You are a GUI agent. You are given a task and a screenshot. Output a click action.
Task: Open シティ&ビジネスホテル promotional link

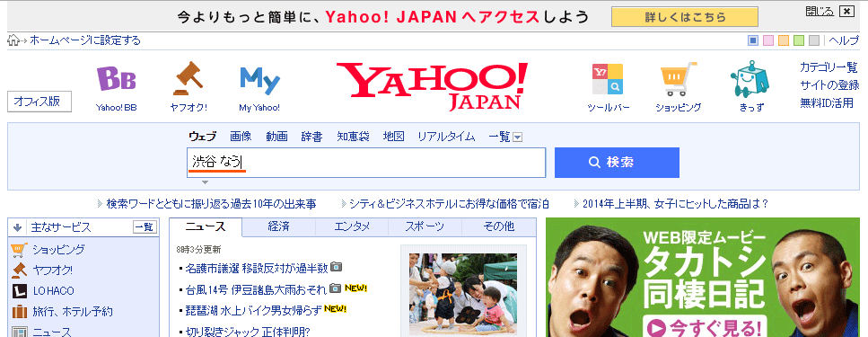(449, 204)
